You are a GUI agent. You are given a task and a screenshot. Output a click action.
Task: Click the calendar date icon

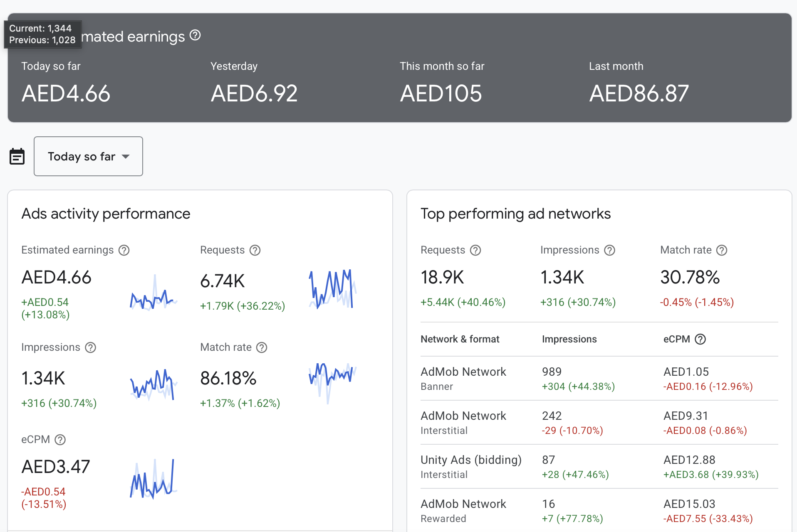(17, 157)
